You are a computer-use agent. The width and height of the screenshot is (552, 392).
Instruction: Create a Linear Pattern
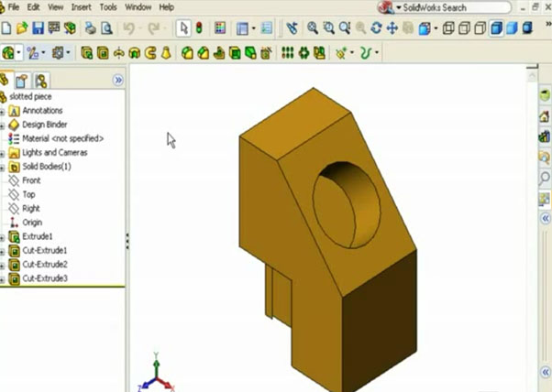click(288, 53)
